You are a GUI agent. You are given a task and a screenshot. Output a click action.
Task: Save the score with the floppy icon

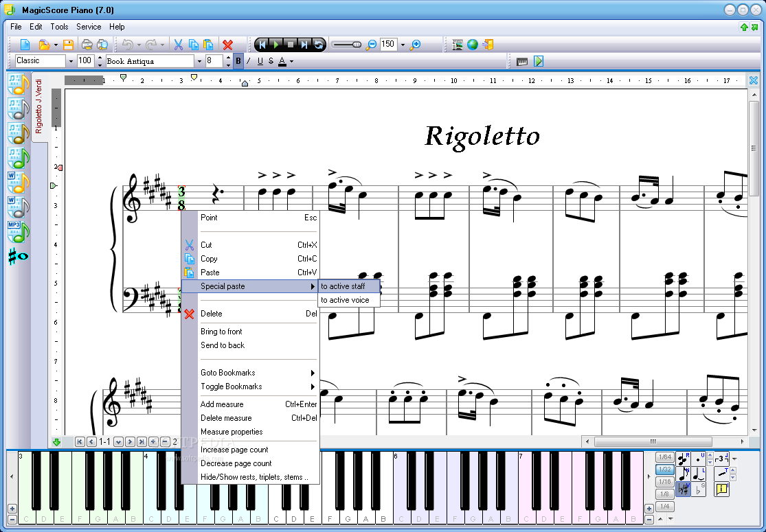pyautogui.click(x=68, y=45)
